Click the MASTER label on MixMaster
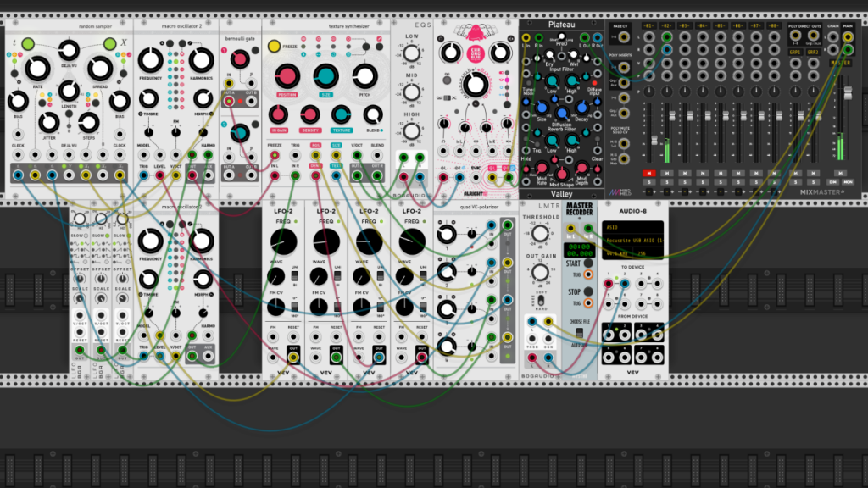 point(840,63)
